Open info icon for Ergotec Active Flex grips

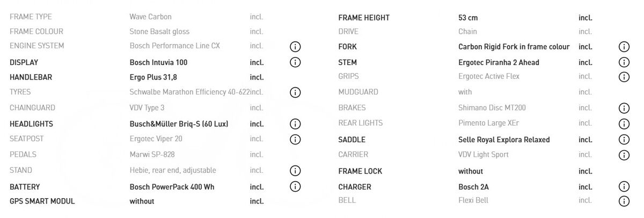(x=624, y=77)
